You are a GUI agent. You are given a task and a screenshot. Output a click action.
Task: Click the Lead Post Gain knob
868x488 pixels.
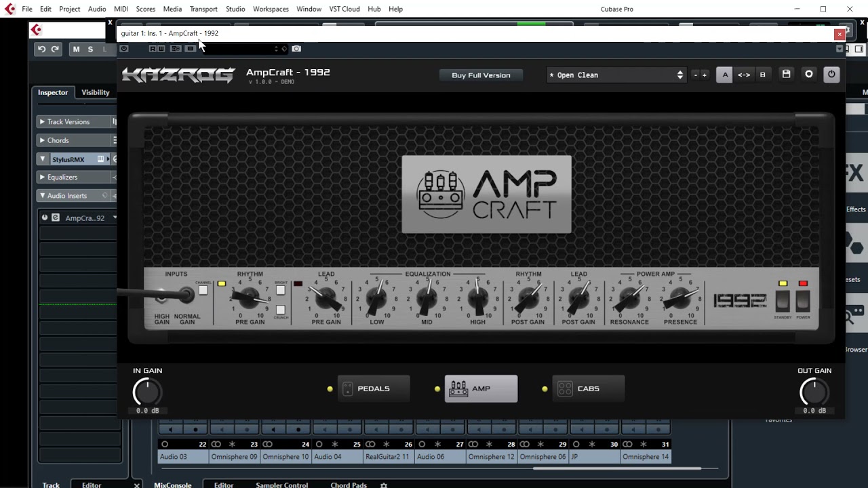point(578,297)
